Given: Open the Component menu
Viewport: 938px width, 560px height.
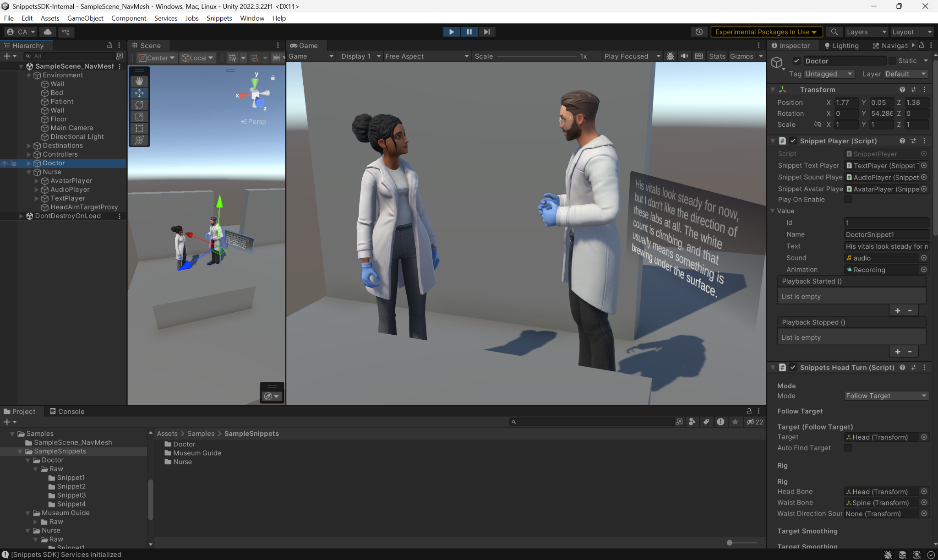Looking at the screenshot, I should [x=129, y=18].
